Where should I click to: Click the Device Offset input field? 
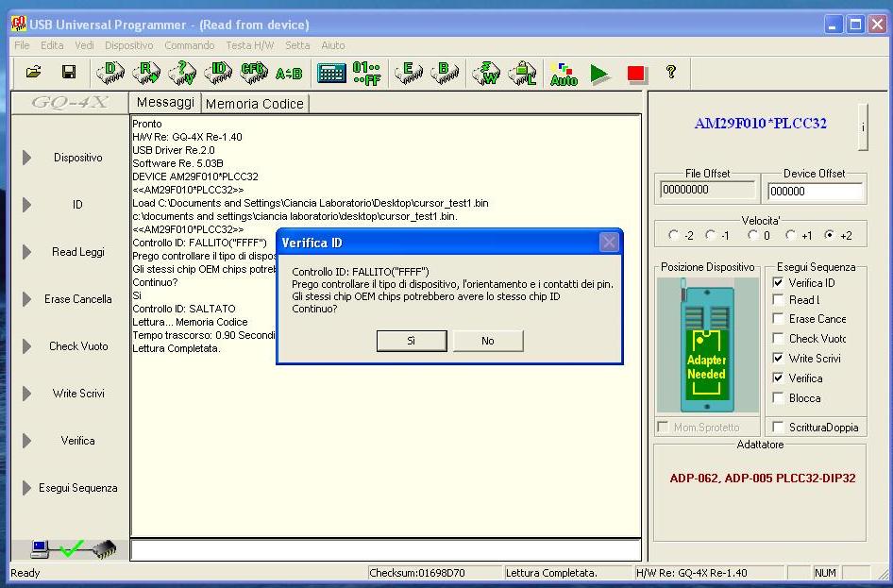(x=816, y=192)
